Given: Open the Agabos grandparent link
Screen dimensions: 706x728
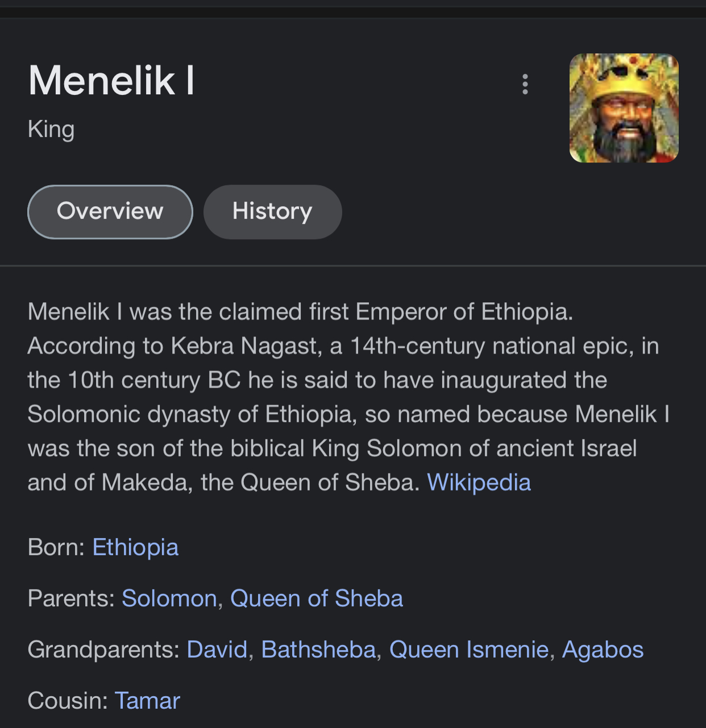Looking at the screenshot, I should click(x=603, y=650).
